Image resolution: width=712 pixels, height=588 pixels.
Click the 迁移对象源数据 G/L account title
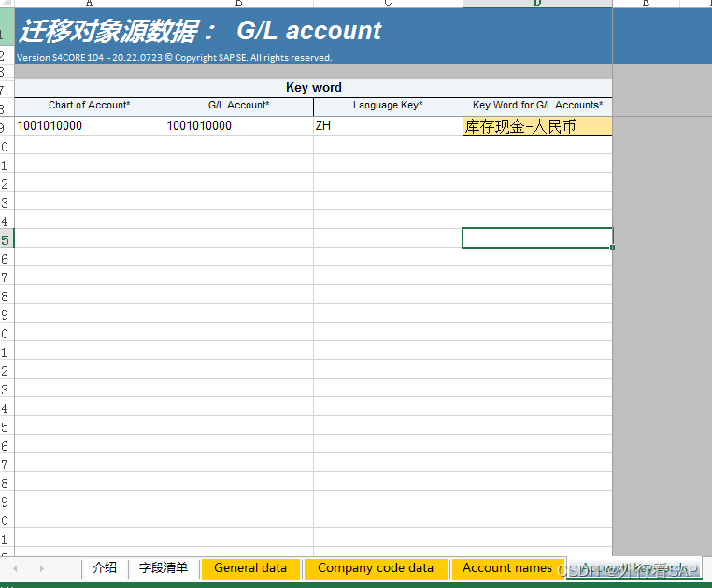pos(200,31)
